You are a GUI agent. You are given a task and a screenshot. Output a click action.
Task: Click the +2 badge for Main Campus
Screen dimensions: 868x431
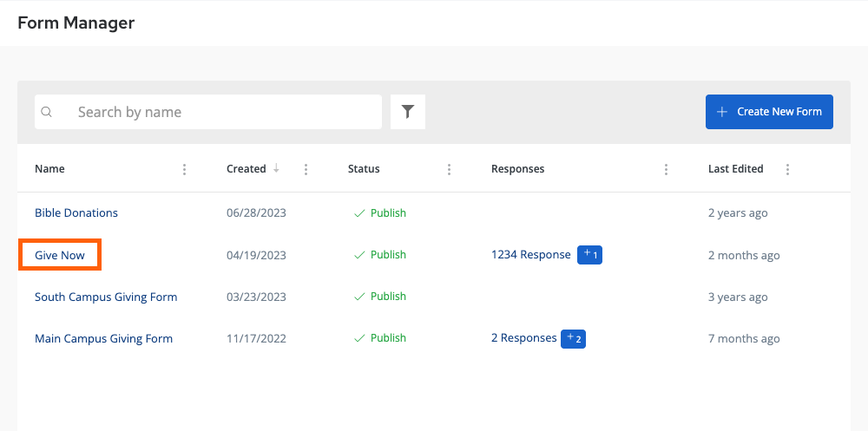click(573, 338)
